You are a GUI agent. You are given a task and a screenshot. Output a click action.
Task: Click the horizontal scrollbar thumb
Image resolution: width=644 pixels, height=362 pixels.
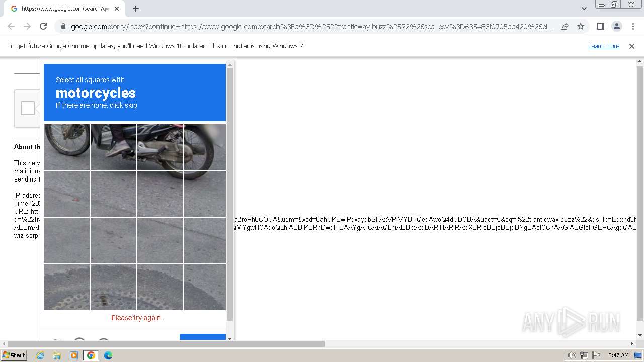pos(166,344)
